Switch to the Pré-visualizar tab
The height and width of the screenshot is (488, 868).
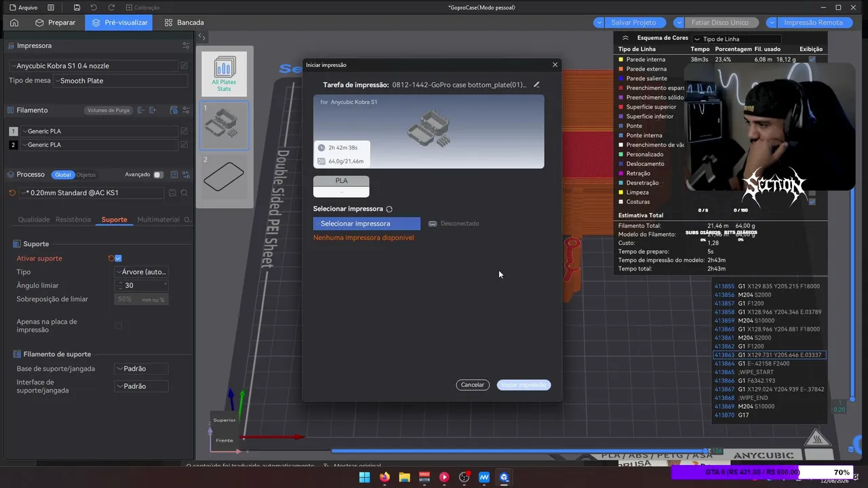click(119, 22)
